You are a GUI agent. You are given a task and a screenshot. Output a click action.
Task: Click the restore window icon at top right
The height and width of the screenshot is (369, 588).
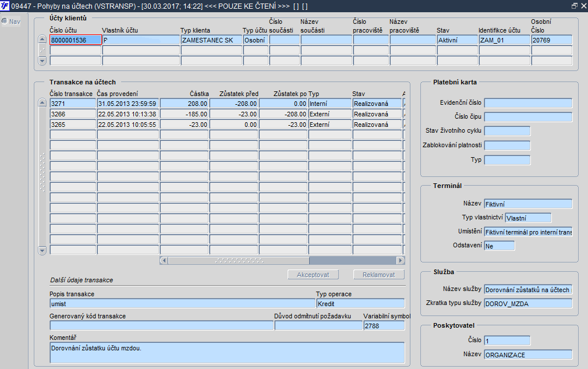click(x=574, y=6)
